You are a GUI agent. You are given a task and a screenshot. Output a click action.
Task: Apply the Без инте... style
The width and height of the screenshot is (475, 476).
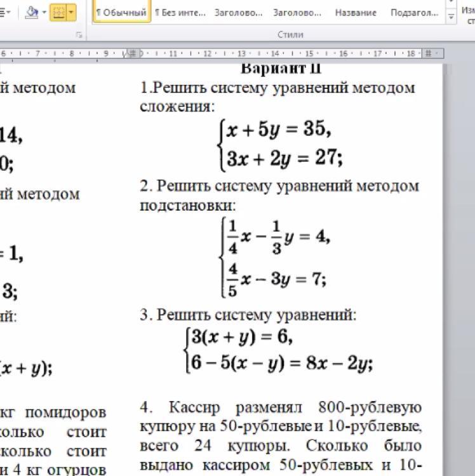click(180, 13)
